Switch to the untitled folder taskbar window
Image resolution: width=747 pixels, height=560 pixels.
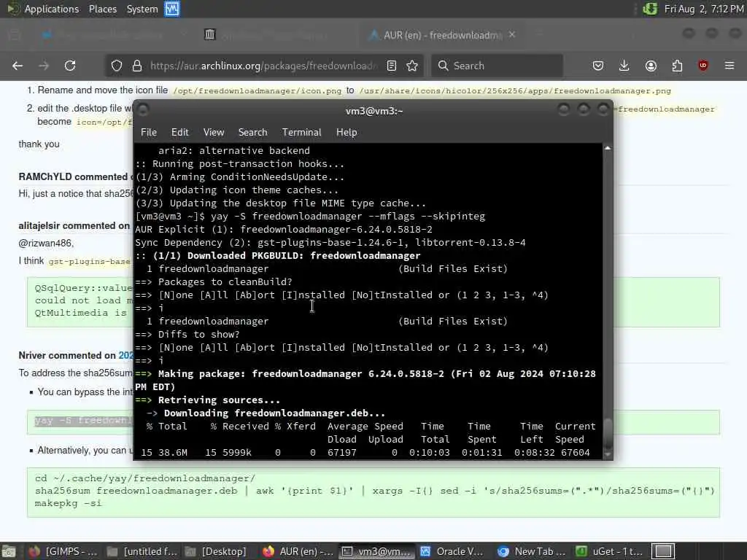tap(142, 551)
